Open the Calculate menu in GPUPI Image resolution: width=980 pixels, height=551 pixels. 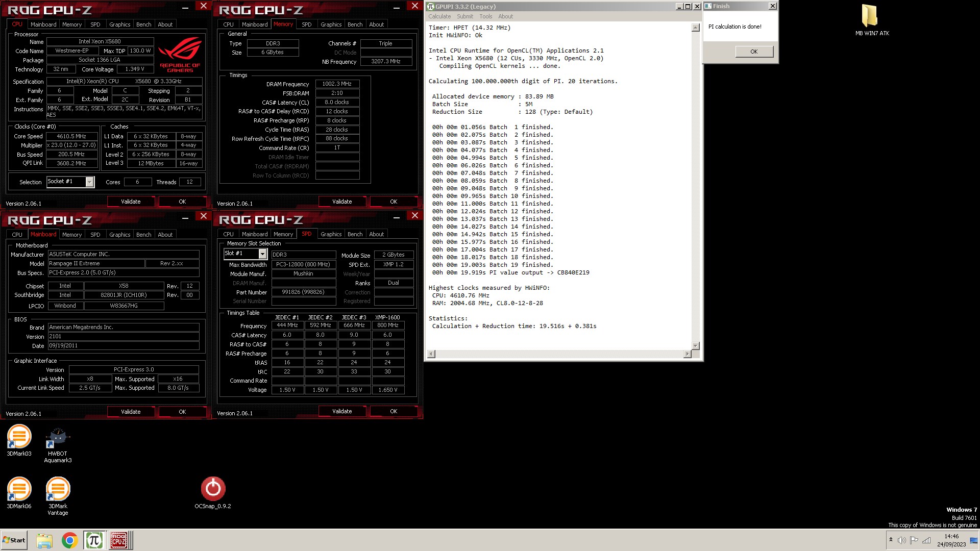tap(439, 16)
